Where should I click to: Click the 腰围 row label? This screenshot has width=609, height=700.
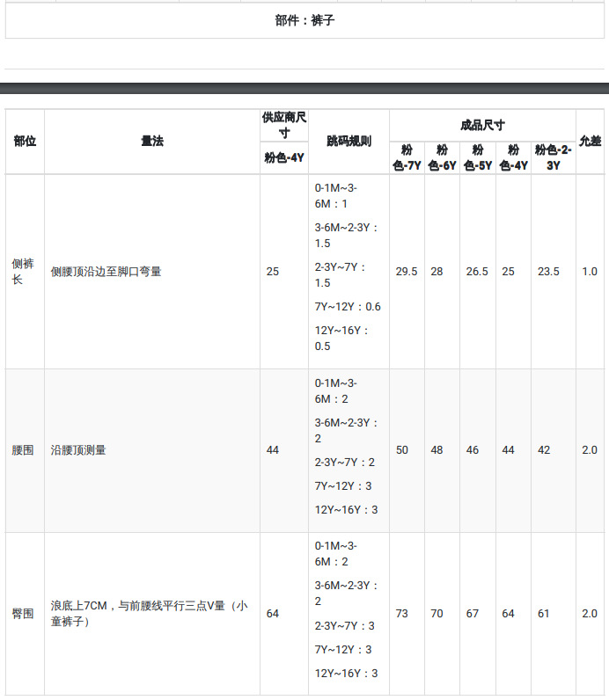(22, 450)
